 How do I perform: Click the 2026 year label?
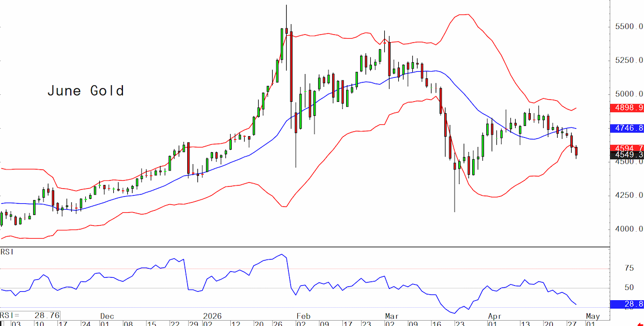pos(212,316)
